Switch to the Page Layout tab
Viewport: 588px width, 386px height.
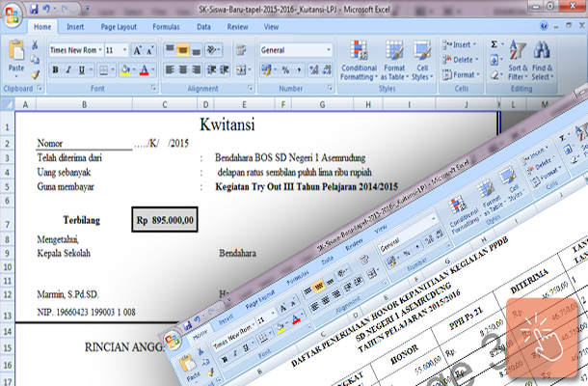click(x=119, y=27)
